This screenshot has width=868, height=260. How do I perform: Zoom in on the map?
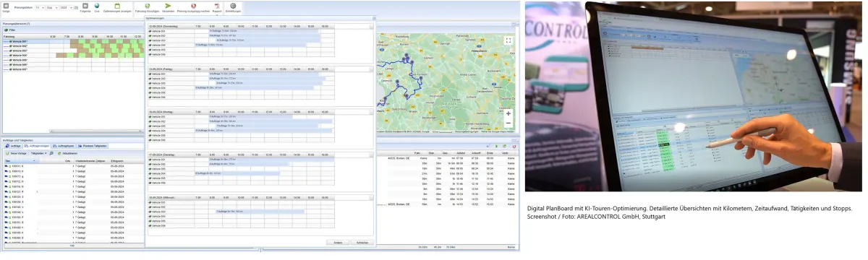(x=509, y=113)
